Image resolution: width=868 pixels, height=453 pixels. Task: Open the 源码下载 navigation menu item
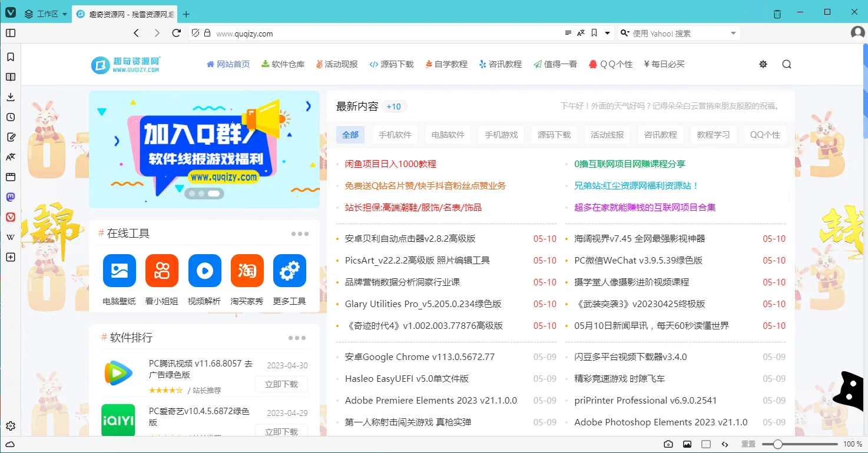392,64
